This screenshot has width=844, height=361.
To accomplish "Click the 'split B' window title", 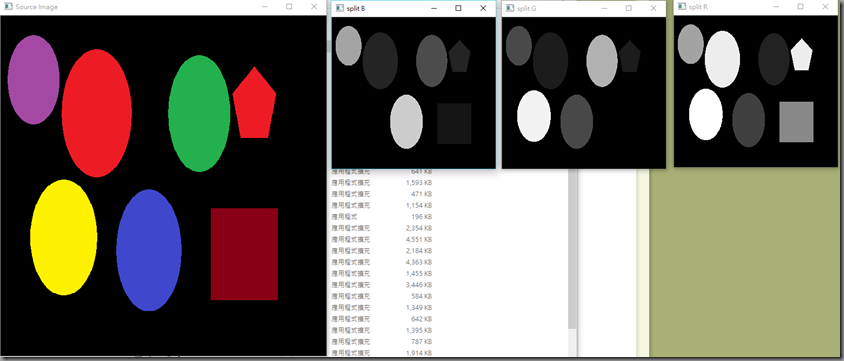I will (356, 8).
